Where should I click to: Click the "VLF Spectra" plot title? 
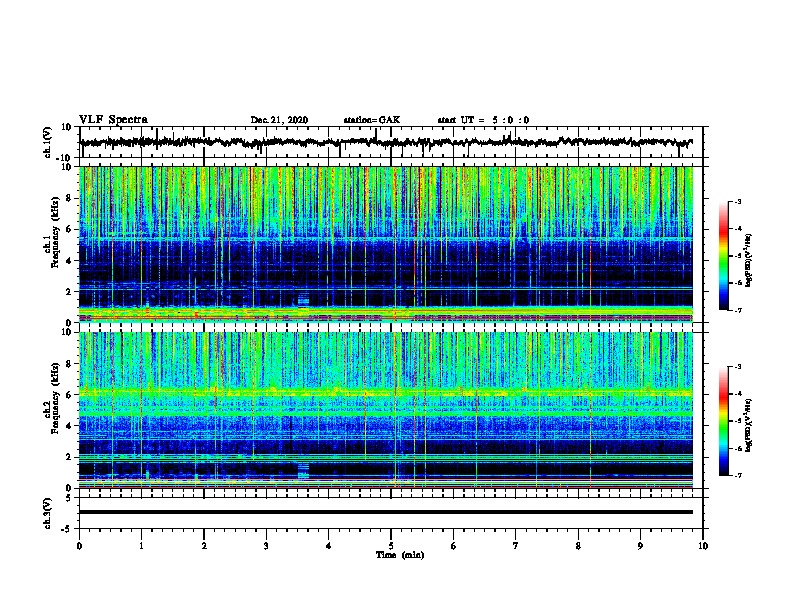113,120
